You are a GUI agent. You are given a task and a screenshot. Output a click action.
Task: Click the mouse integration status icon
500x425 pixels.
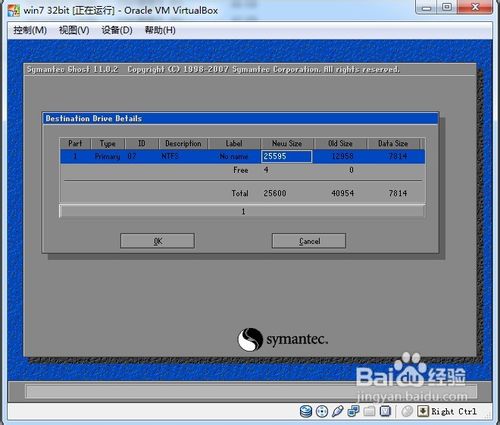[x=407, y=411]
